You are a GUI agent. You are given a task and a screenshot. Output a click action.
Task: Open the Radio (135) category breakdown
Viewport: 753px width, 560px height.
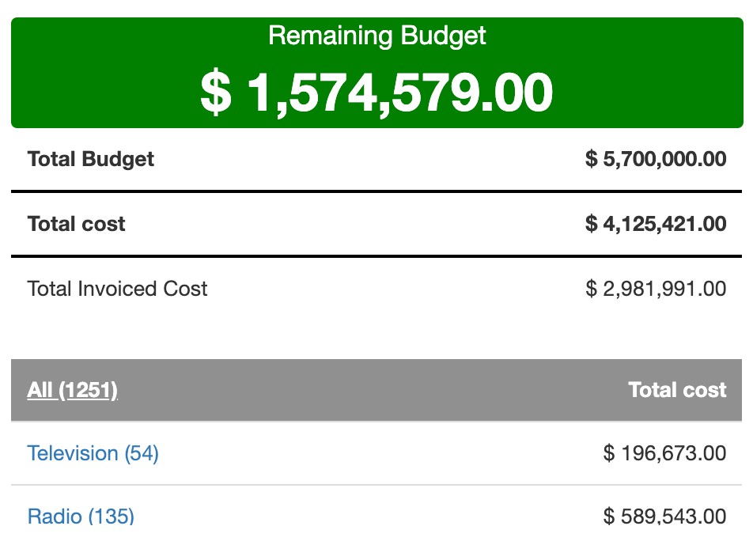tap(80, 516)
